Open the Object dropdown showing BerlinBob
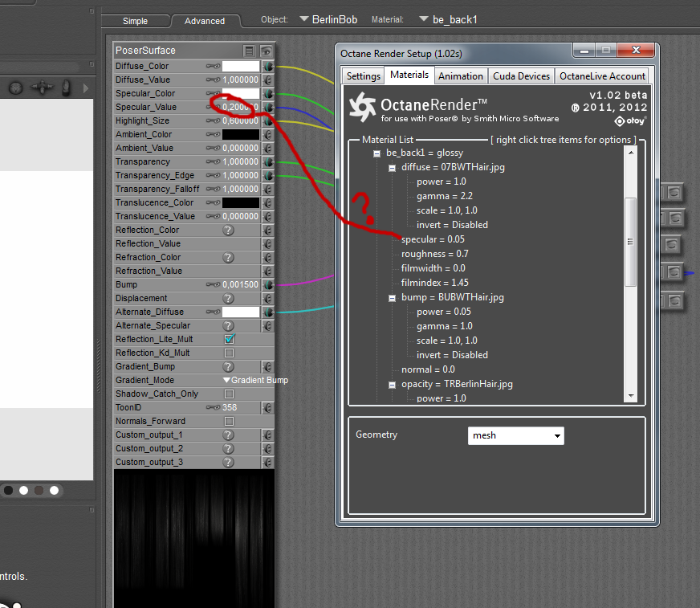 (x=328, y=19)
